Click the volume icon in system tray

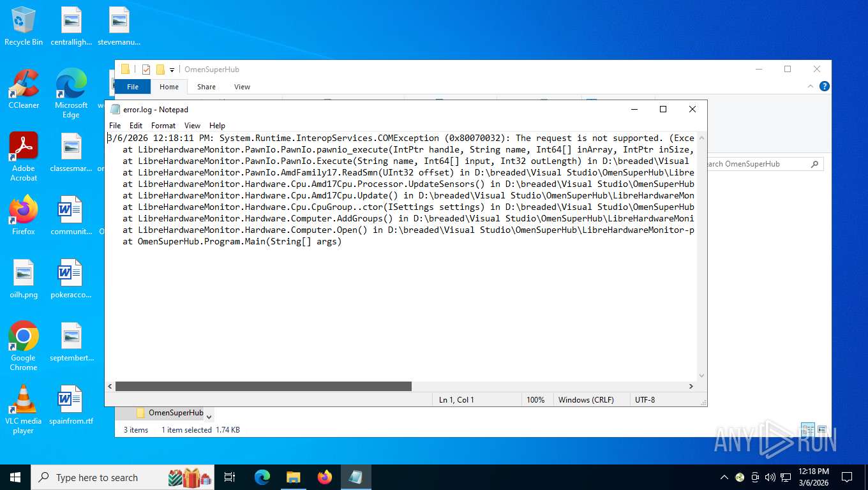(770, 477)
